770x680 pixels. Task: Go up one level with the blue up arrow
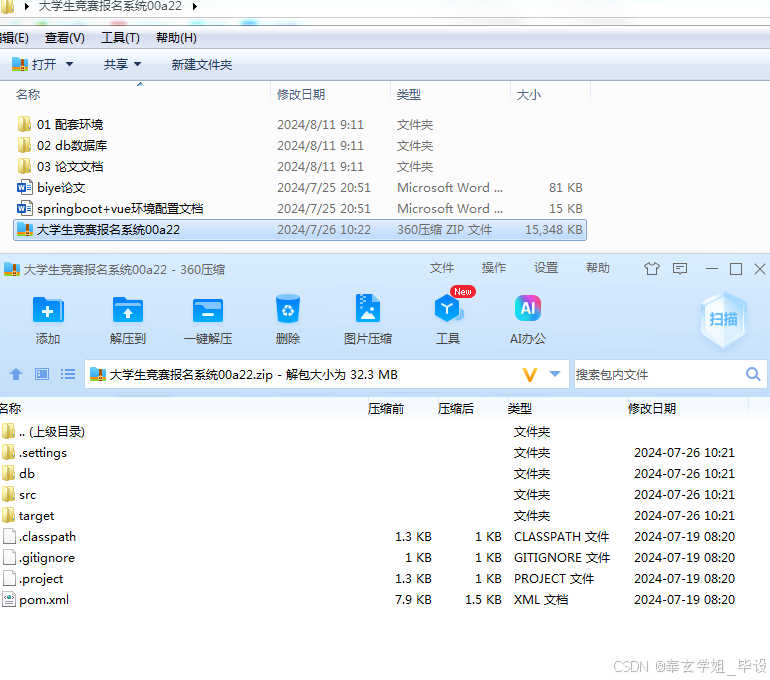point(16,375)
